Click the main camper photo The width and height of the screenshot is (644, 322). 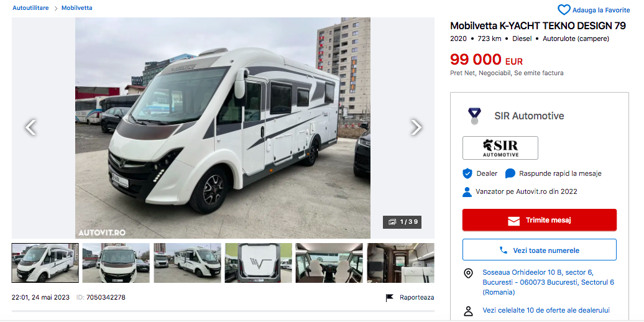(223, 127)
